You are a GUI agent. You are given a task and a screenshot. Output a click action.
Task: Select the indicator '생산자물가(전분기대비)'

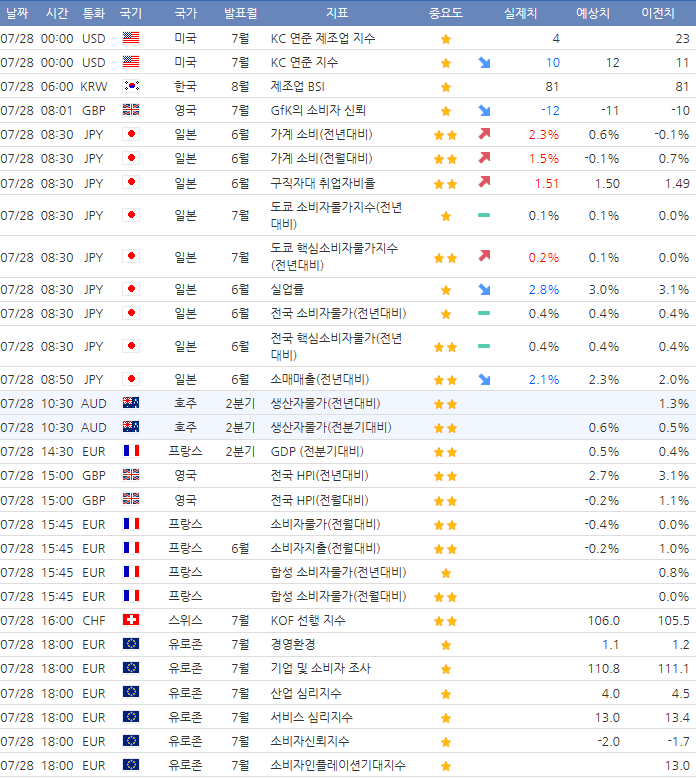331,427
